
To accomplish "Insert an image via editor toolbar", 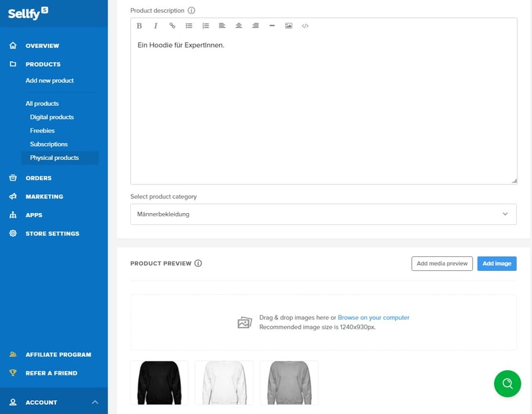I will (289, 26).
